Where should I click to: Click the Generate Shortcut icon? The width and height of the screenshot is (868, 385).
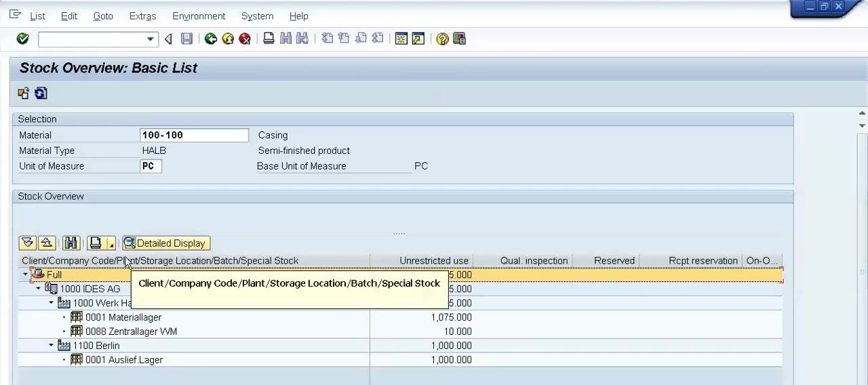coord(418,39)
